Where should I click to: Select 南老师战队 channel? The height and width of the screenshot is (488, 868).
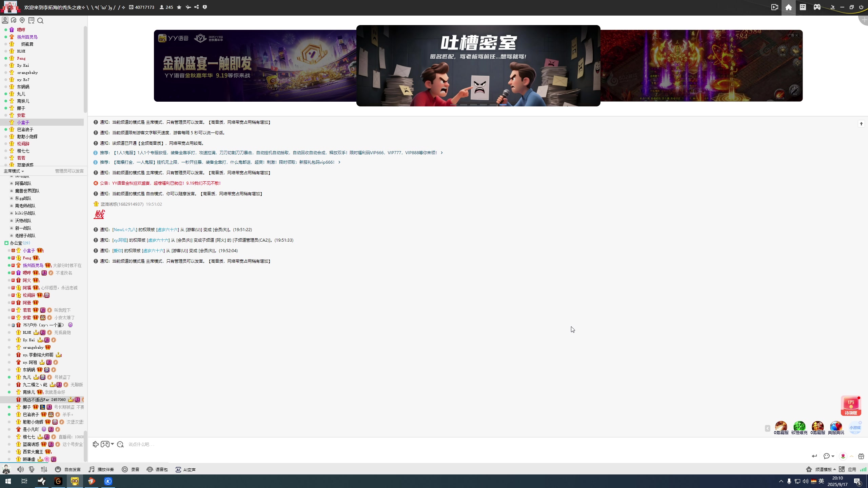coord(25,206)
